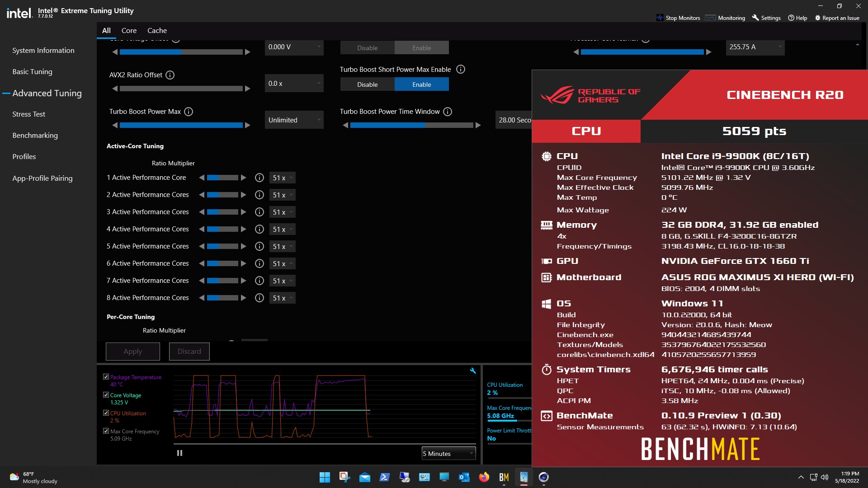Open volume control in system tray

pos(825,477)
